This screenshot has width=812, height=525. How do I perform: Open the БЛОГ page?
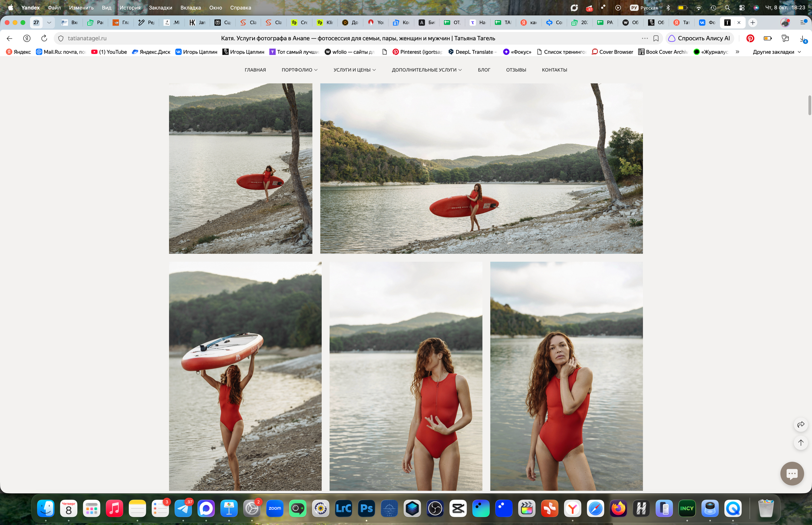484,70
